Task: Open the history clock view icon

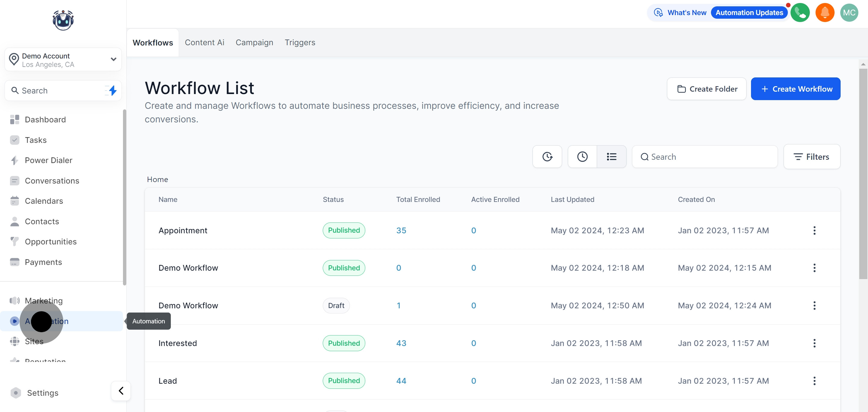Action: 582,157
